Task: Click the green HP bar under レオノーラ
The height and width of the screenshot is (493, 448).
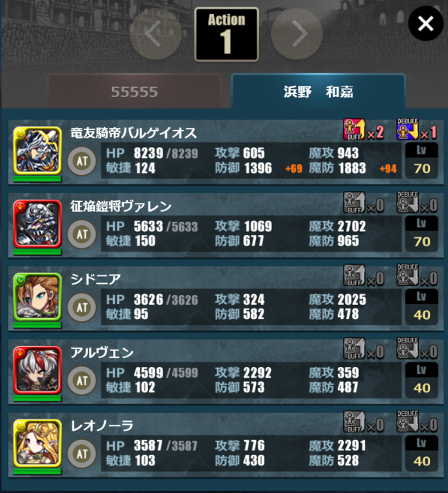Action: pos(38,472)
